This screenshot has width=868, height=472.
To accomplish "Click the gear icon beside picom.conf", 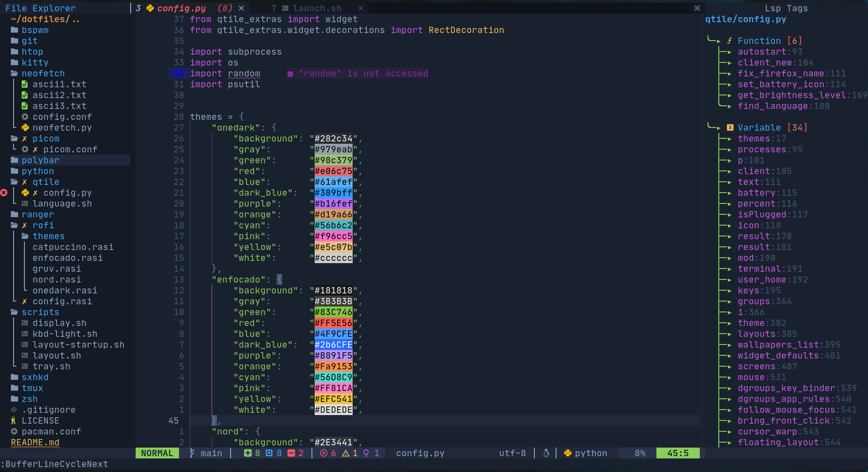I will click(25, 149).
